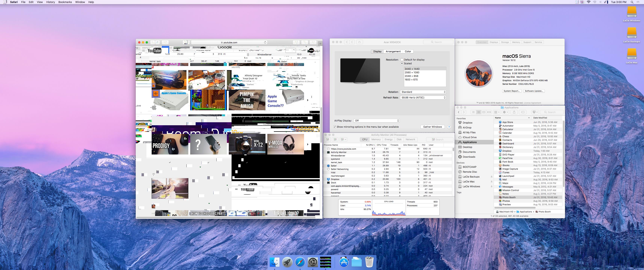Open Finder Action gear dropdown
Image resolution: width=644 pixels, height=270 pixels.
(505, 112)
